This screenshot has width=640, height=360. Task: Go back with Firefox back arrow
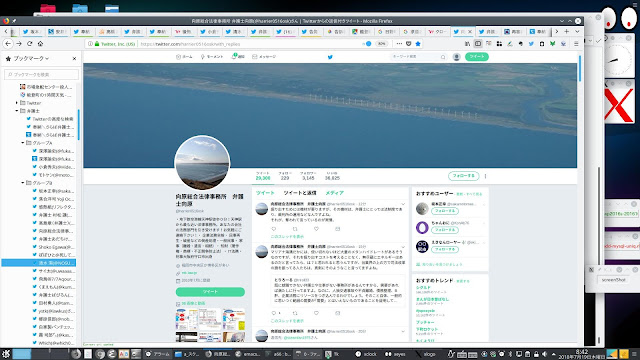8,44
